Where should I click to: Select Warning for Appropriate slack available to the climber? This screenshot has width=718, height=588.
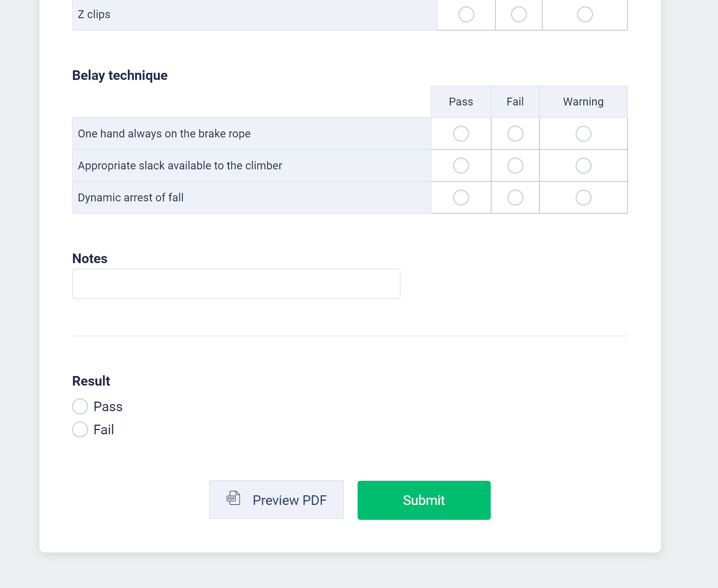[583, 165]
